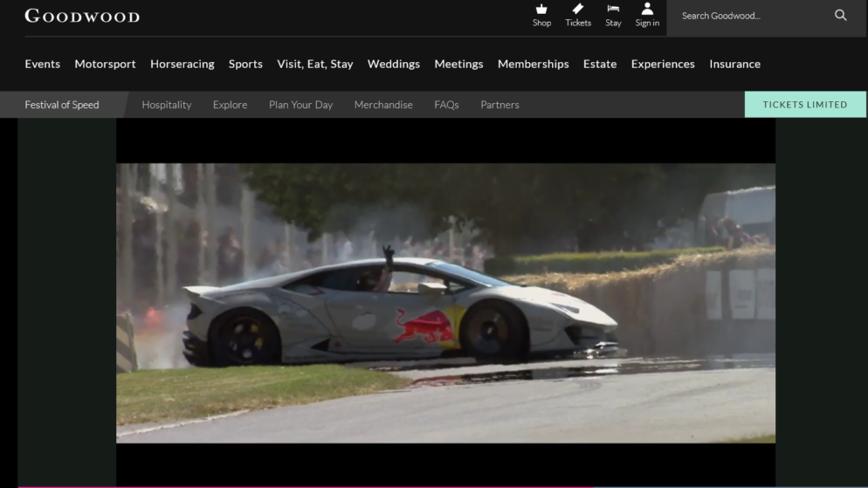868x488 pixels.
Task: Open the Memberships menu
Action: coord(533,64)
